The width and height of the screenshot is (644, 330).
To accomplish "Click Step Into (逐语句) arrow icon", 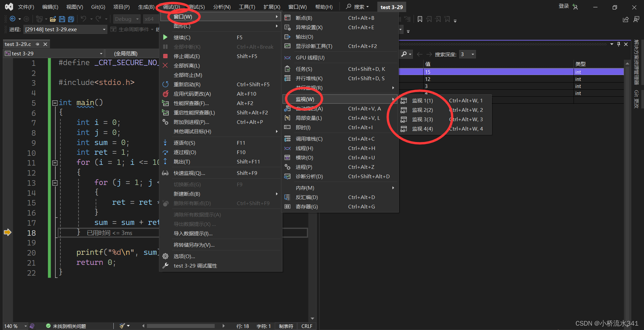I will (x=165, y=143).
